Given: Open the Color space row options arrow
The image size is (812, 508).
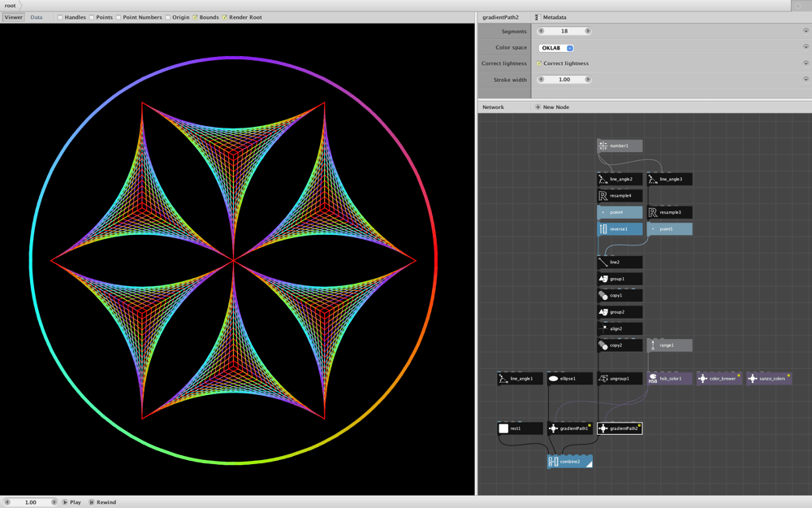Looking at the screenshot, I should pyautogui.click(x=806, y=47).
